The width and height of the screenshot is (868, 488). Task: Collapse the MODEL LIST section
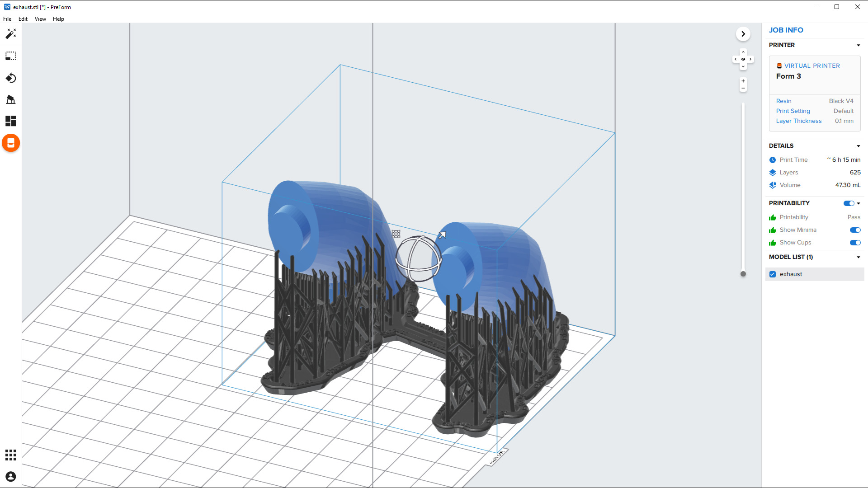click(858, 257)
